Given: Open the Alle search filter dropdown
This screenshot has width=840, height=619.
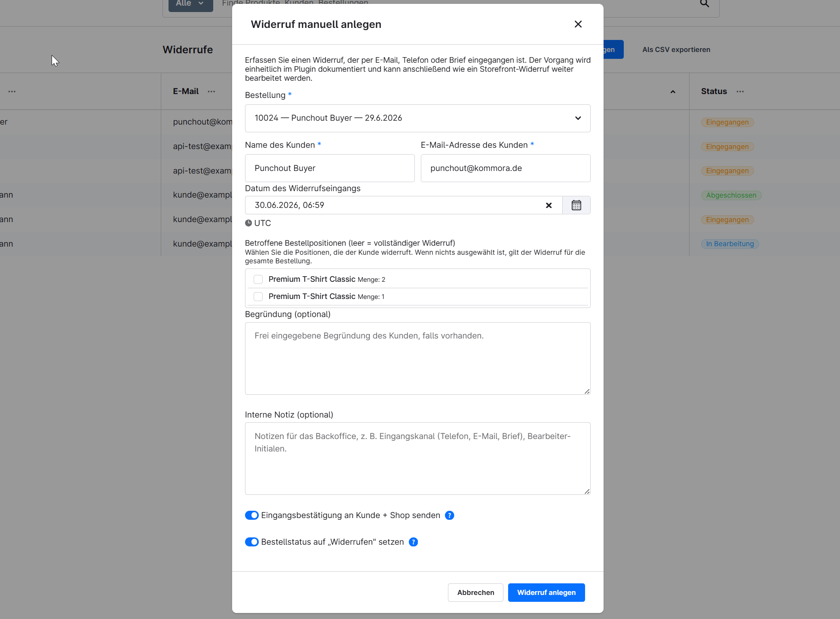Looking at the screenshot, I should tap(190, 4).
